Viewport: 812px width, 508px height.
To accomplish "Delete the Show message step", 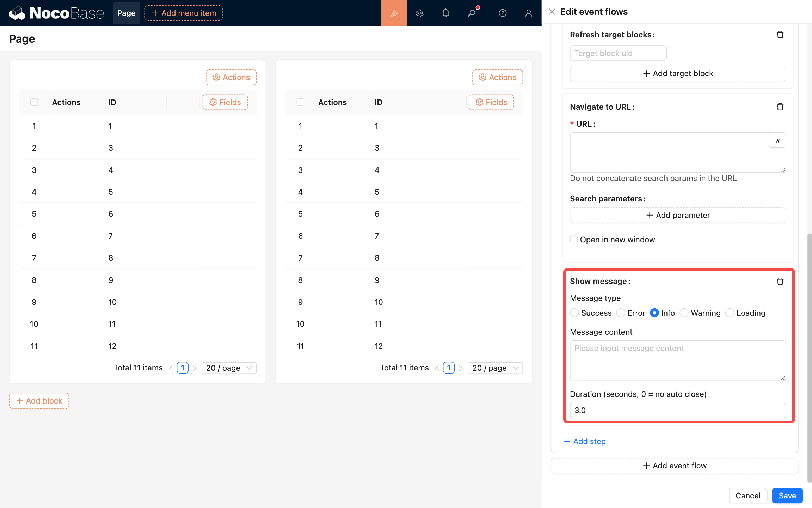I will pyautogui.click(x=780, y=281).
